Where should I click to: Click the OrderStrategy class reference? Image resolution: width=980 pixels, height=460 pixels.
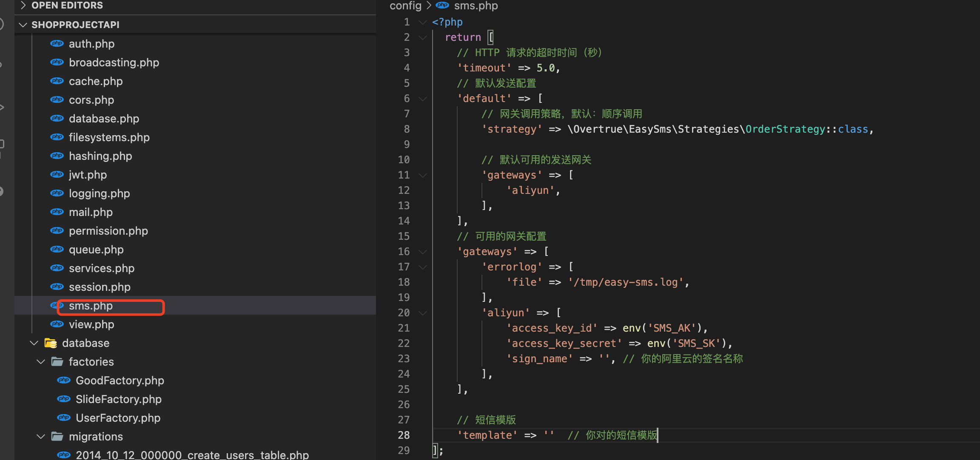[x=785, y=129]
